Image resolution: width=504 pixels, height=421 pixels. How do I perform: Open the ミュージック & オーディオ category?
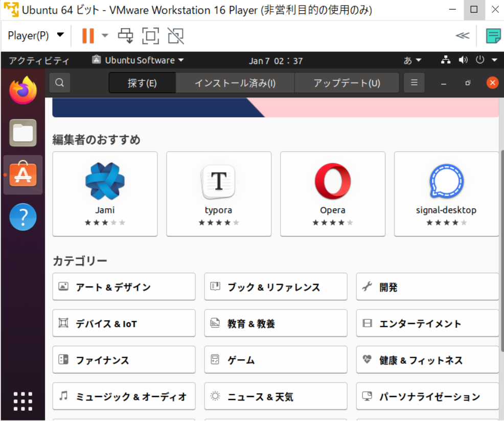[124, 396]
